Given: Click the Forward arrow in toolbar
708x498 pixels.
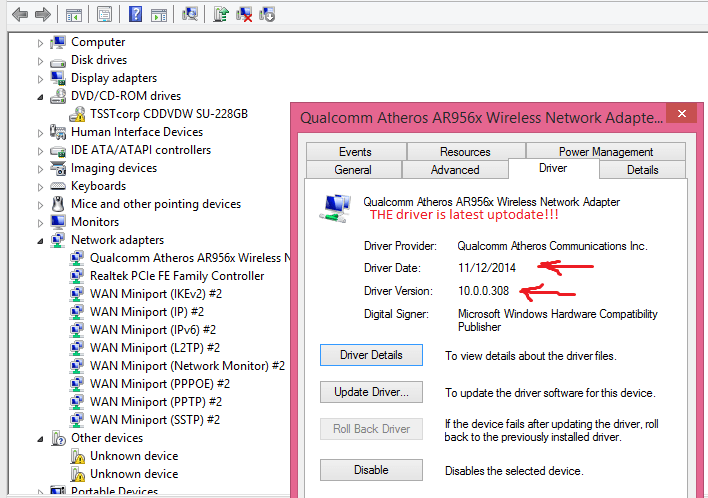Looking at the screenshot, I should coord(41,15).
